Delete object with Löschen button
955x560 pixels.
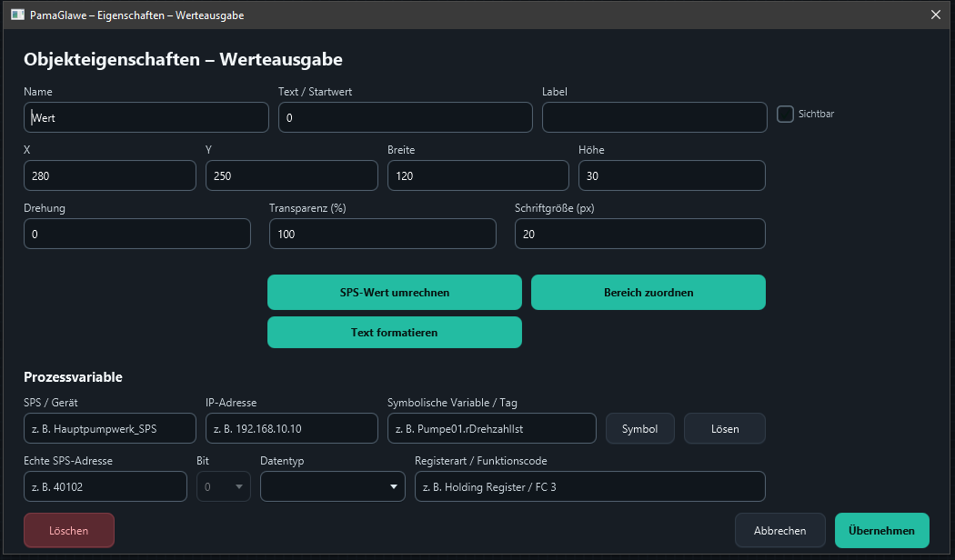[69, 530]
